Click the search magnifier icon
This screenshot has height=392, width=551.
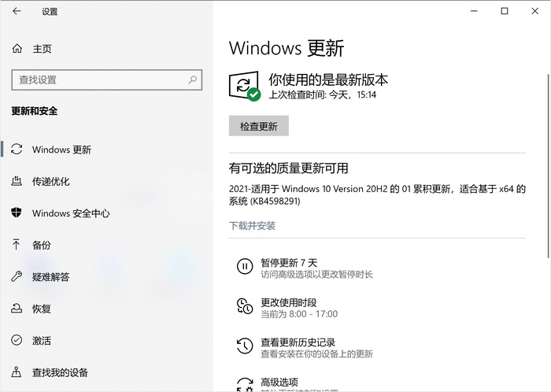(x=192, y=80)
